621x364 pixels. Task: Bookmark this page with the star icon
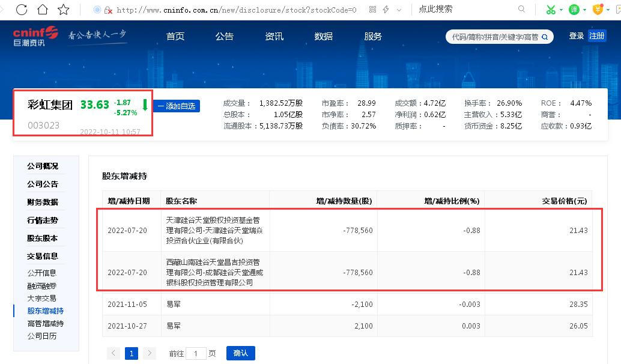click(x=64, y=10)
